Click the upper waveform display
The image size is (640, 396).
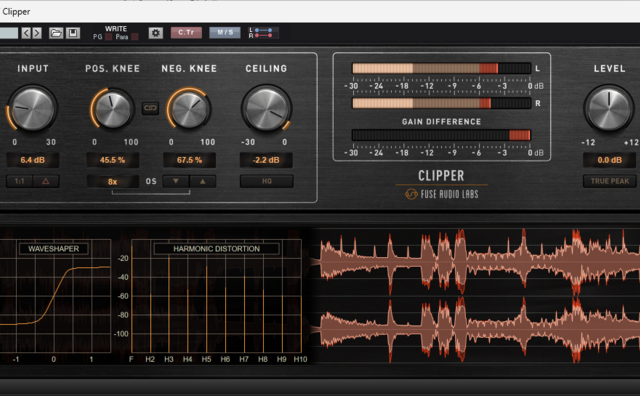pyautogui.click(x=476, y=261)
